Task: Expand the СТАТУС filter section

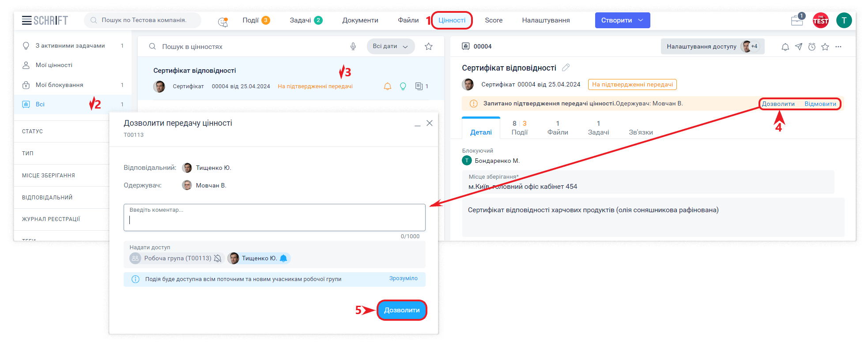Action: click(x=62, y=131)
